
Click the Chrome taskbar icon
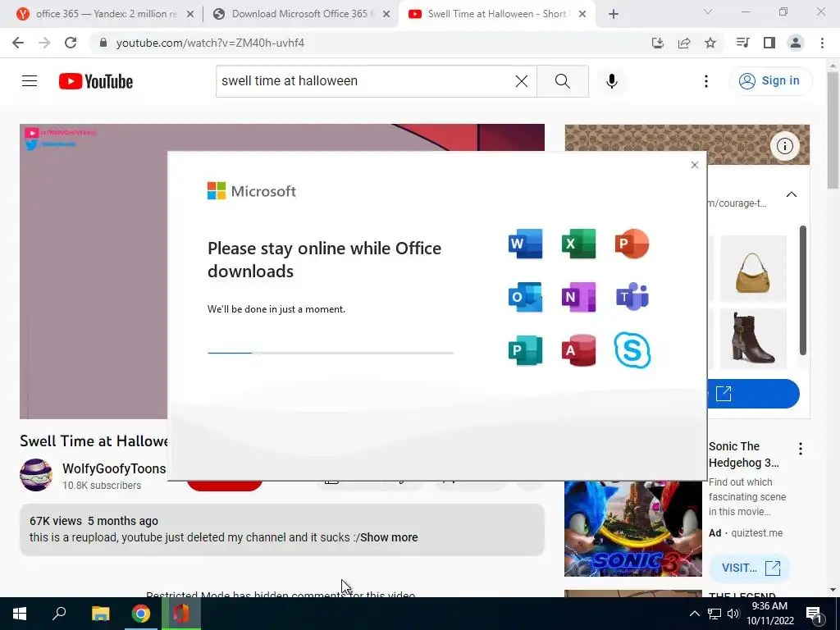(140, 614)
